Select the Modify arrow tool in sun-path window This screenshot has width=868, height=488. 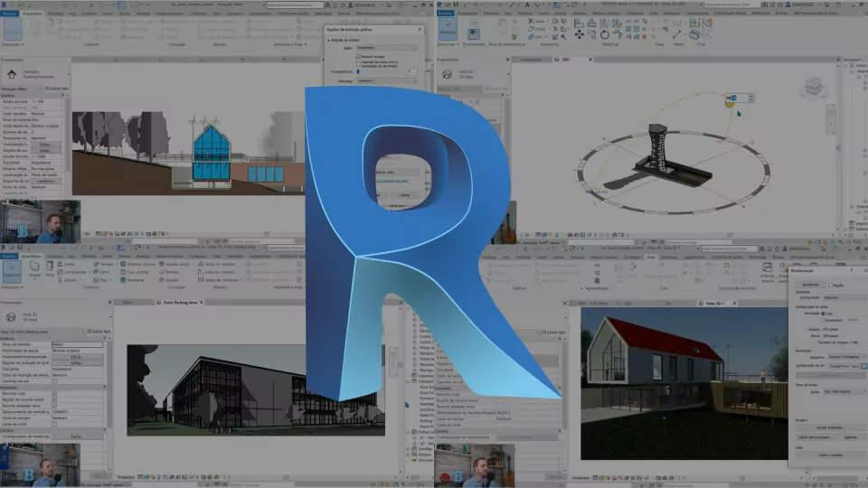(448, 28)
